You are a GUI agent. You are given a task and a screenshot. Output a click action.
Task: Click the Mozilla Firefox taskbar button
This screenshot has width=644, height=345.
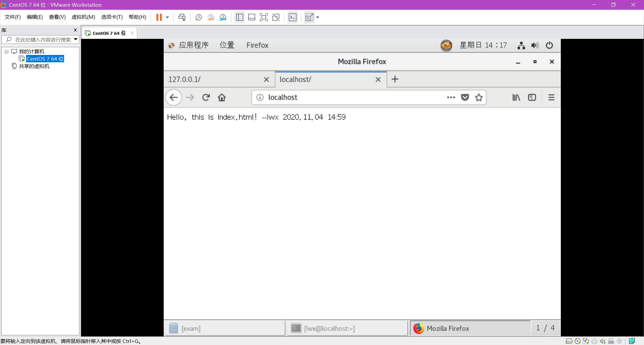click(470, 328)
